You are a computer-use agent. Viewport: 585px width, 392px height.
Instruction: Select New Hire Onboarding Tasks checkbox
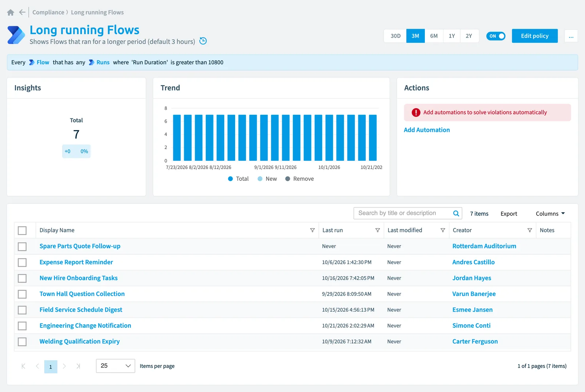(22, 278)
